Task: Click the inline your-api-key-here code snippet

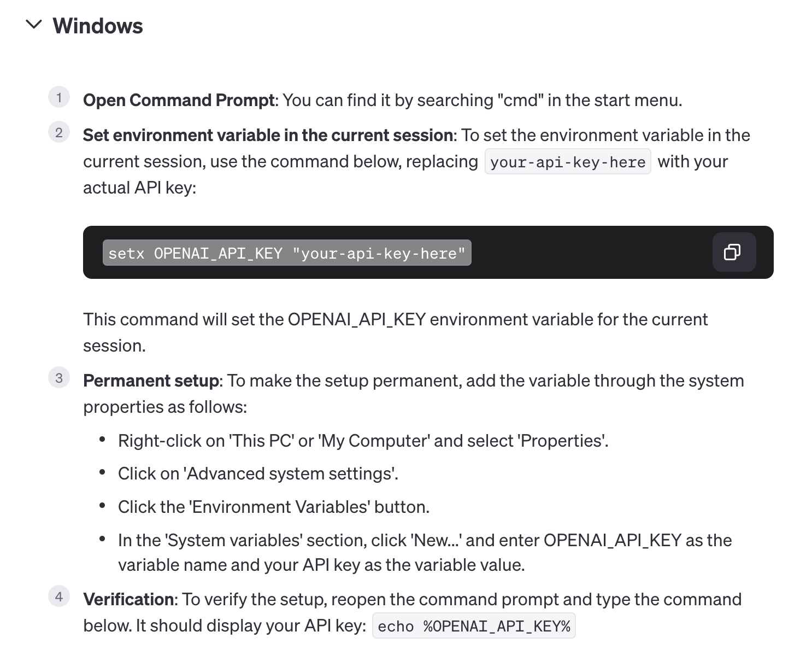Action: click(x=567, y=162)
